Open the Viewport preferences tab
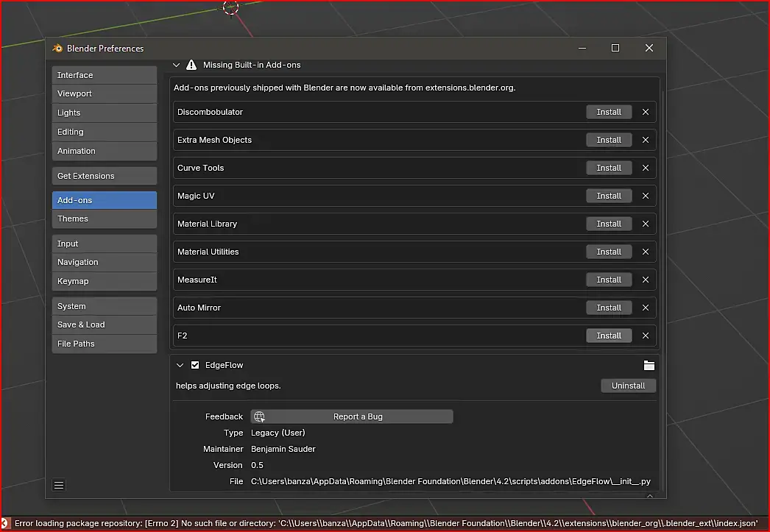The width and height of the screenshot is (770, 532). [x=104, y=93]
